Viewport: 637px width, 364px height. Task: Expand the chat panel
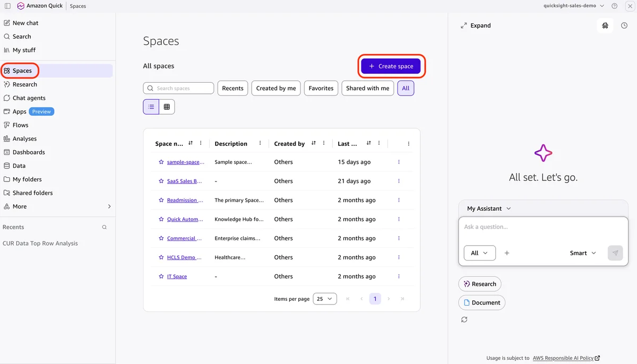pyautogui.click(x=476, y=25)
